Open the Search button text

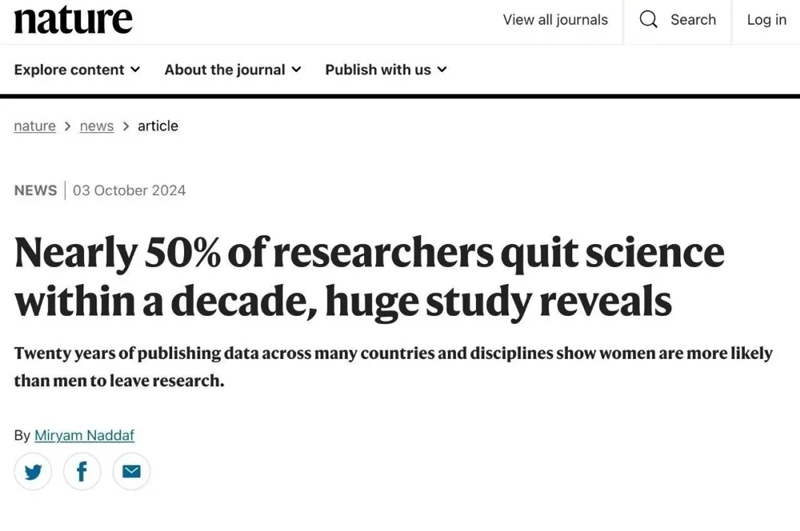693,19
